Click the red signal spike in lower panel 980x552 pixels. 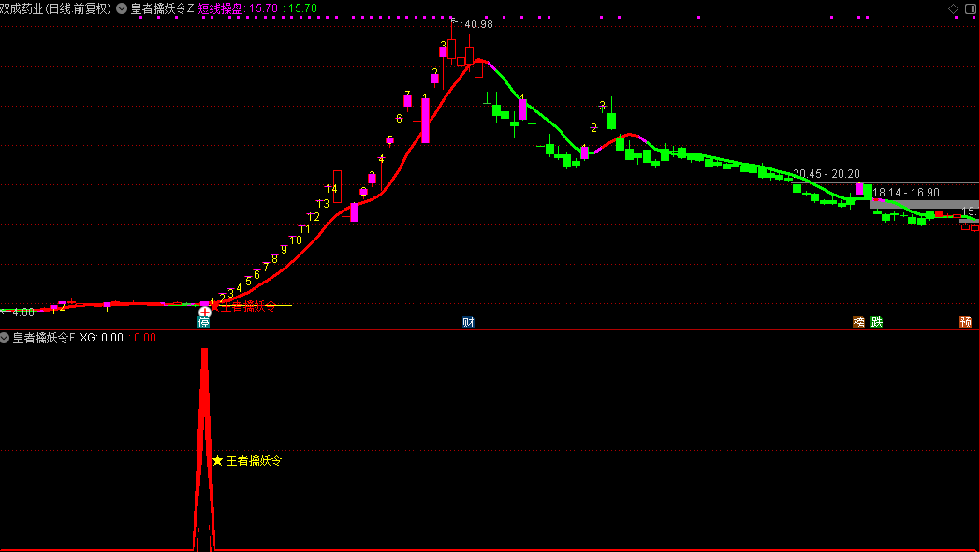click(x=204, y=449)
